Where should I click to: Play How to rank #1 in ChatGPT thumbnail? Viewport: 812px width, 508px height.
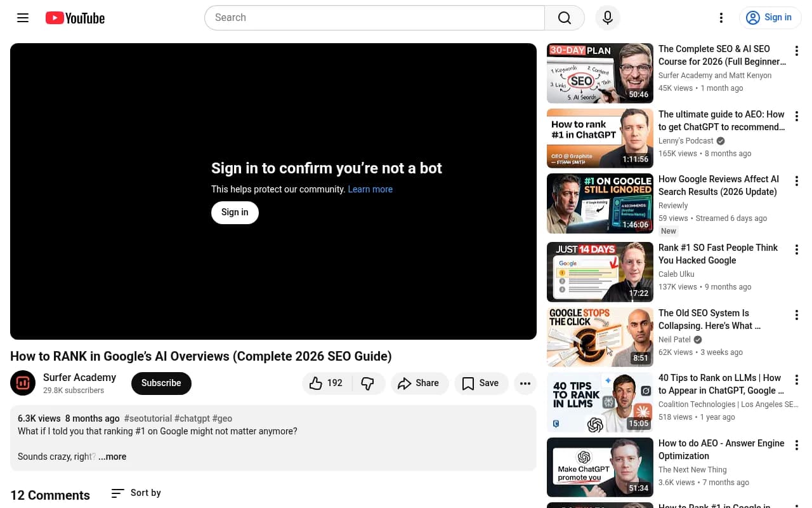(x=600, y=138)
